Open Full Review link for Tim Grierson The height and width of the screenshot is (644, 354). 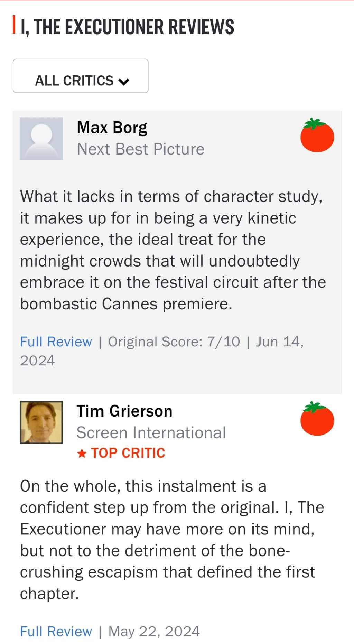pyautogui.click(x=56, y=631)
